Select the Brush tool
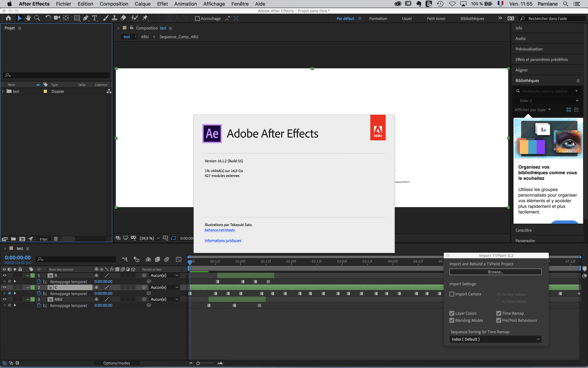This screenshot has height=368, width=588. click(106, 18)
